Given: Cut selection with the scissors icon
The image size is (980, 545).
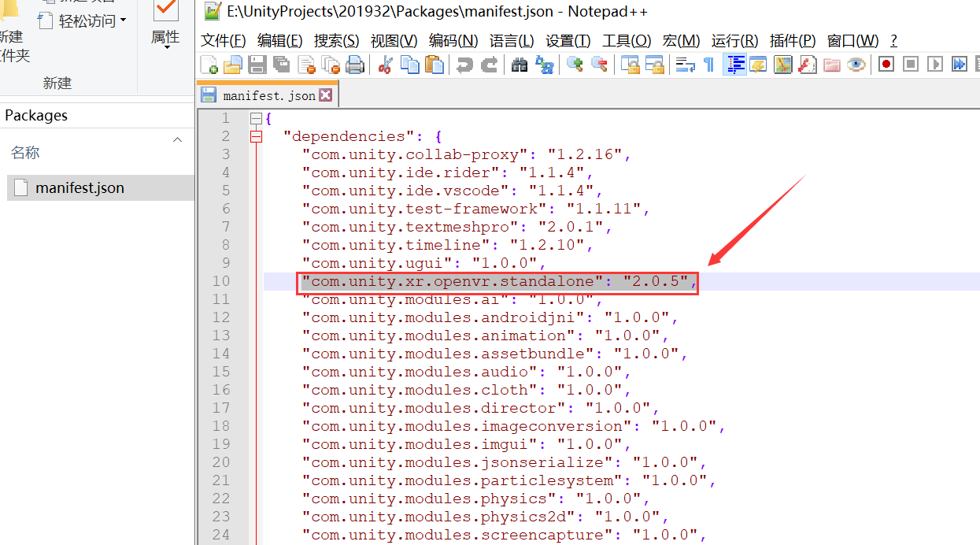Looking at the screenshot, I should [385, 65].
